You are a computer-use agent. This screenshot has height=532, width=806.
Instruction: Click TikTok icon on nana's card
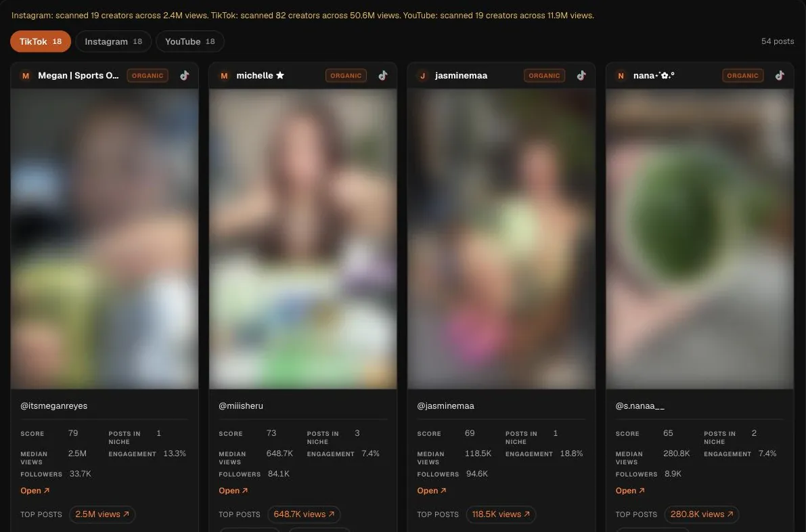click(780, 76)
